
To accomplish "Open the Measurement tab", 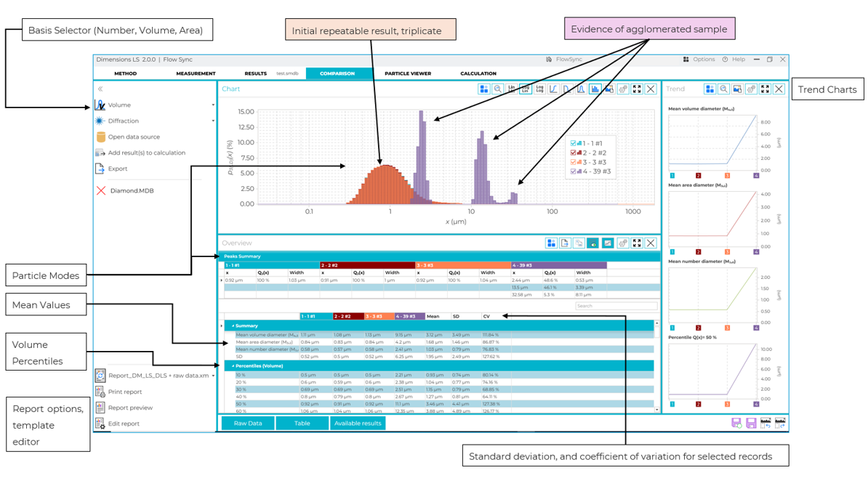I will coord(196,73).
